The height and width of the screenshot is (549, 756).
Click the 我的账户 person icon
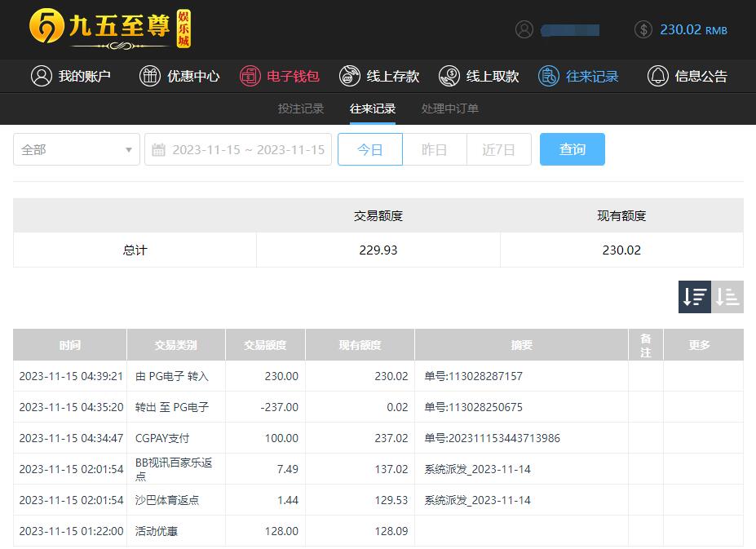pyautogui.click(x=42, y=76)
